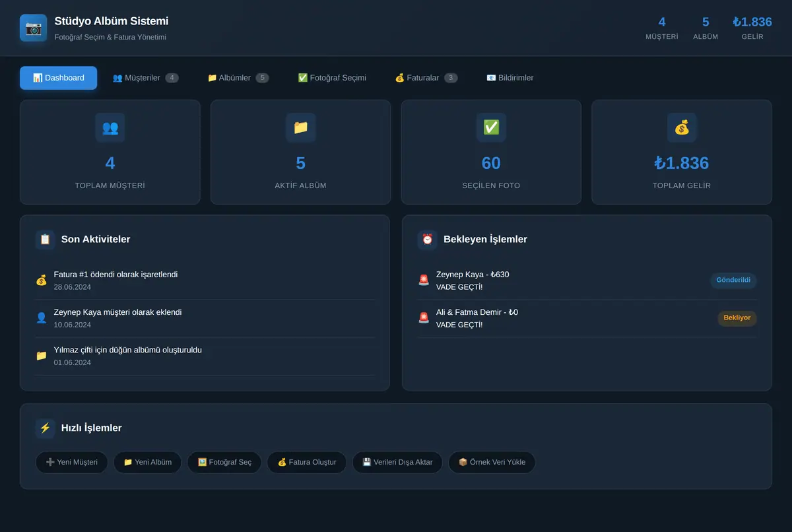Click the folder icon on Aktif Albüm card
The width and height of the screenshot is (792, 532).
(x=300, y=127)
